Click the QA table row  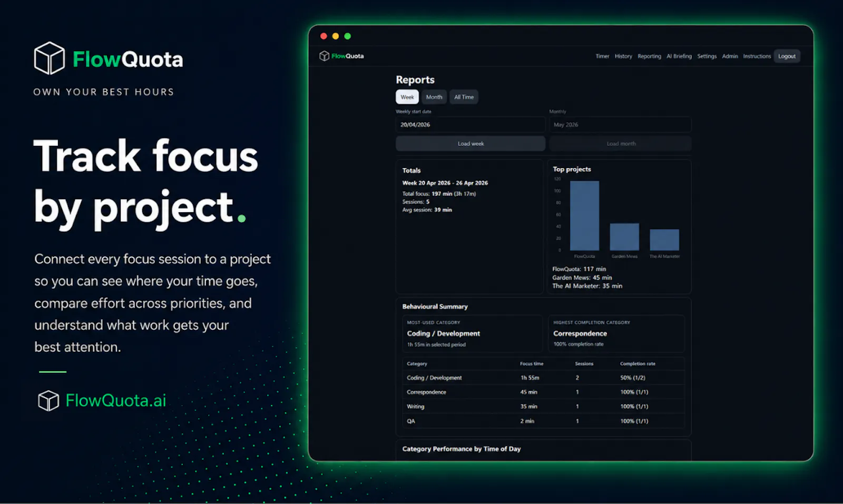pos(543,421)
